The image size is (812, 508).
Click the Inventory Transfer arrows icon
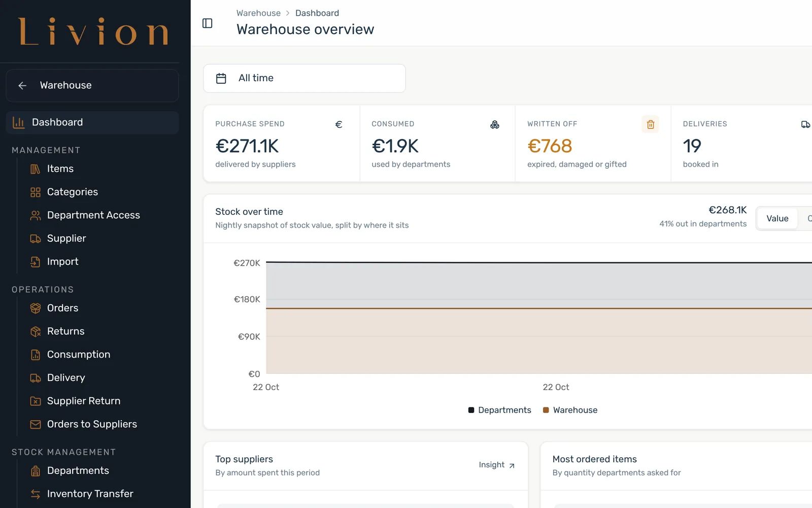coord(35,494)
